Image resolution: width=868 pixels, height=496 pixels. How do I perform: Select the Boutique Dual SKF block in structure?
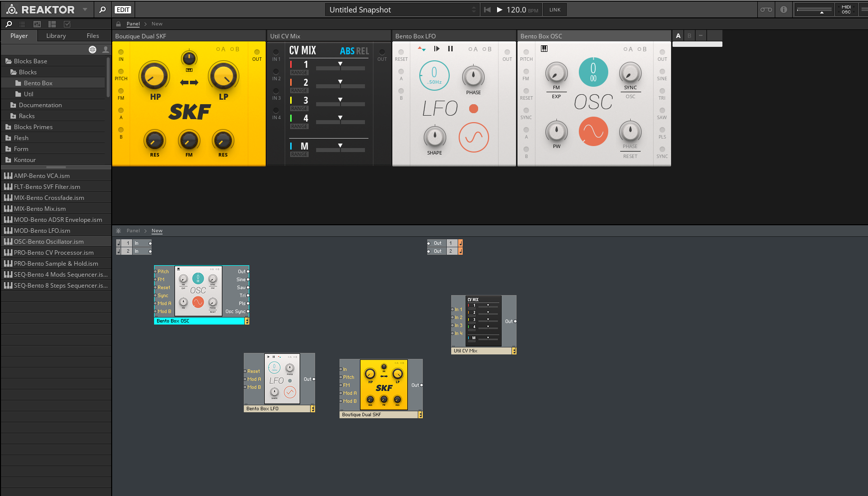pyautogui.click(x=381, y=388)
